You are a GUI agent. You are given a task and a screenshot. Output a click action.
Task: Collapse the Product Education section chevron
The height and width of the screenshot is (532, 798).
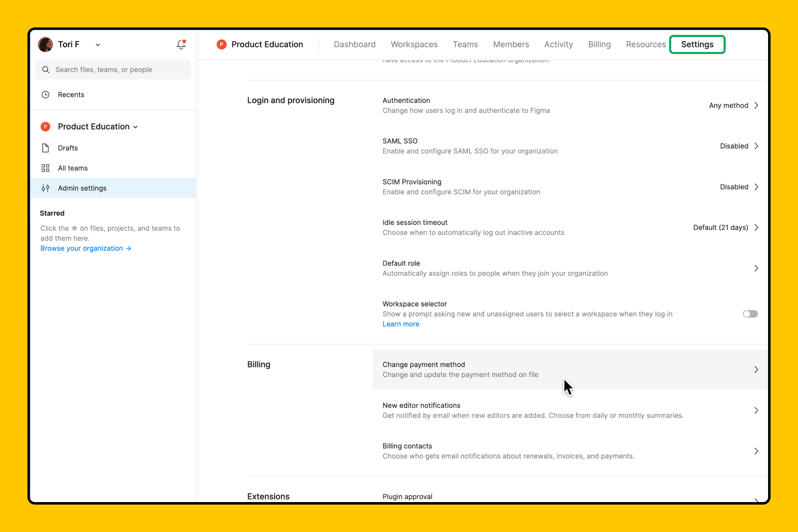[x=135, y=127]
